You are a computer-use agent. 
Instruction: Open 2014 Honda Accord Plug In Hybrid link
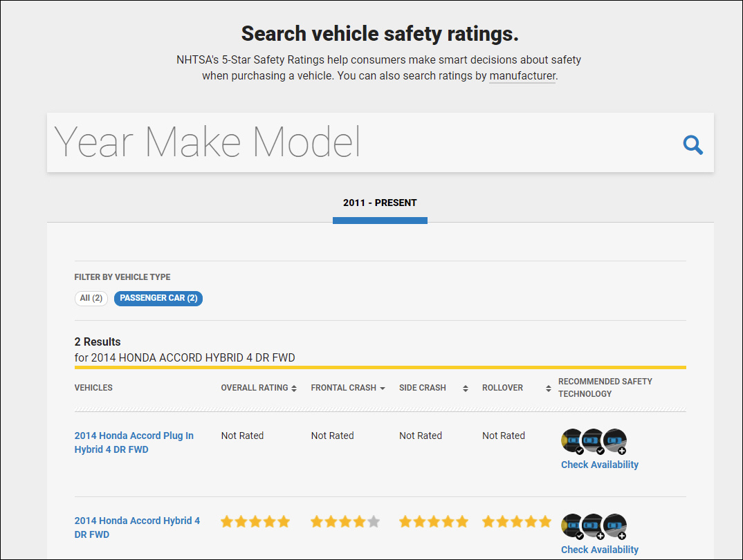click(134, 442)
